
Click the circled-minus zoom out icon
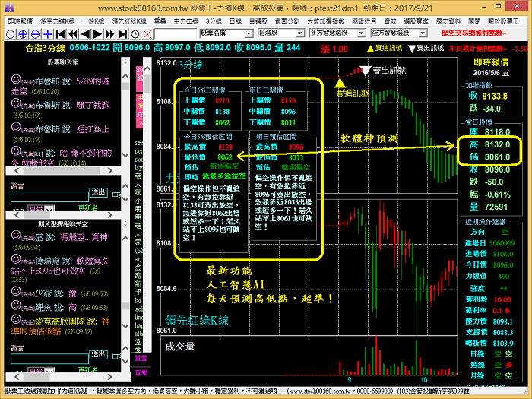[x=35, y=34]
